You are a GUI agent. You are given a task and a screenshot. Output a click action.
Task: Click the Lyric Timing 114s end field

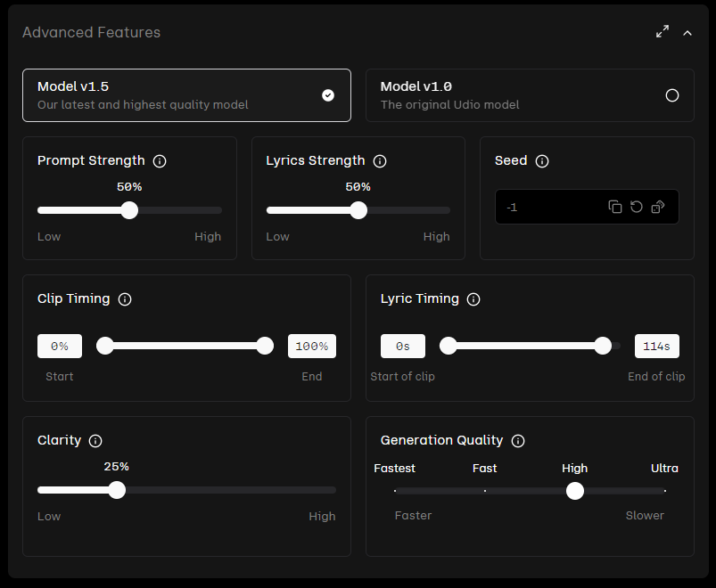656,347
